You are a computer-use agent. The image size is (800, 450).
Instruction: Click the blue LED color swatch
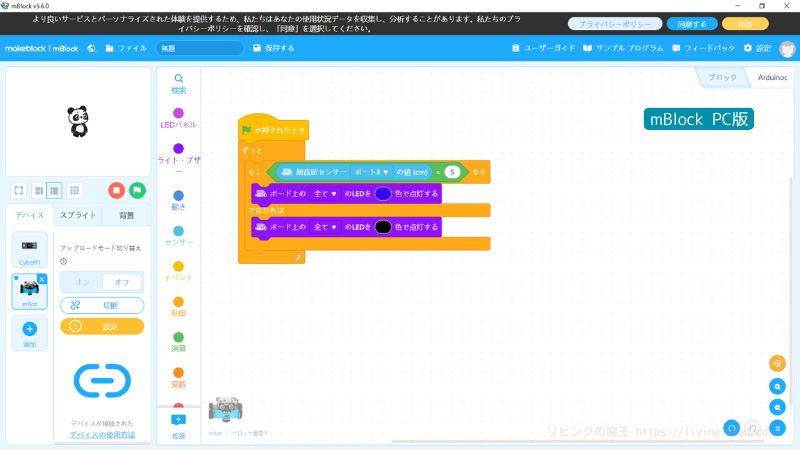(383, 194)
